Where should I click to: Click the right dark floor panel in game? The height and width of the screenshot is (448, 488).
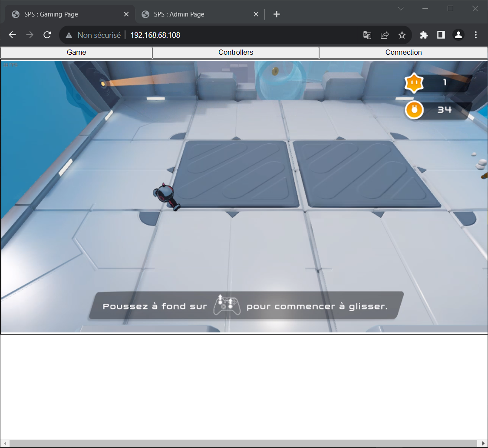pyautogui.click(x=366, y=174)
